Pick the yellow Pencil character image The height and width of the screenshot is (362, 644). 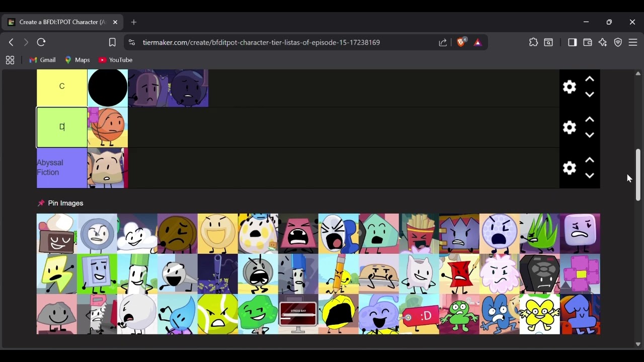tap(339, 274)
